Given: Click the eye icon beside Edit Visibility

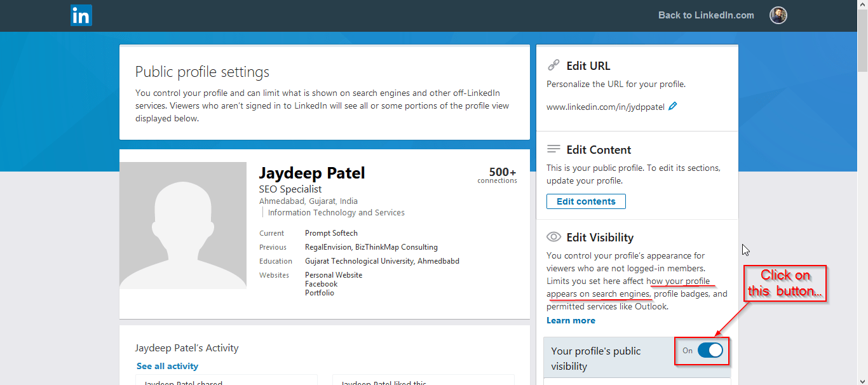Looking at the screenshot, I should click(x=553, y=237).
